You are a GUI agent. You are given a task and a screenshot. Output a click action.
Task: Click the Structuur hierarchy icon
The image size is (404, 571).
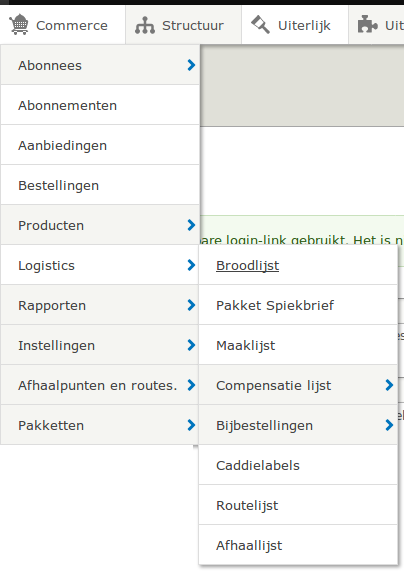tap(145, 25)
